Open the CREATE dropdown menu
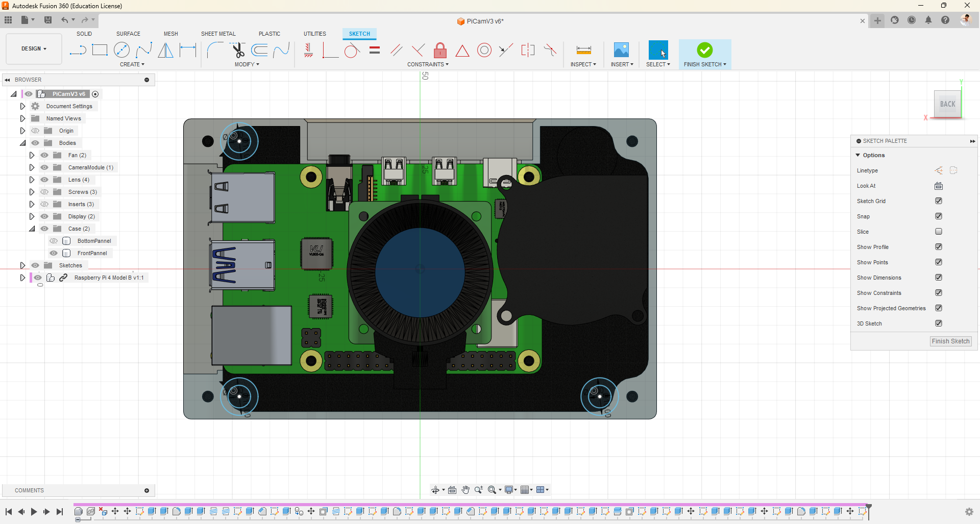Screen dimensions: 980x524 coord(132,64)
